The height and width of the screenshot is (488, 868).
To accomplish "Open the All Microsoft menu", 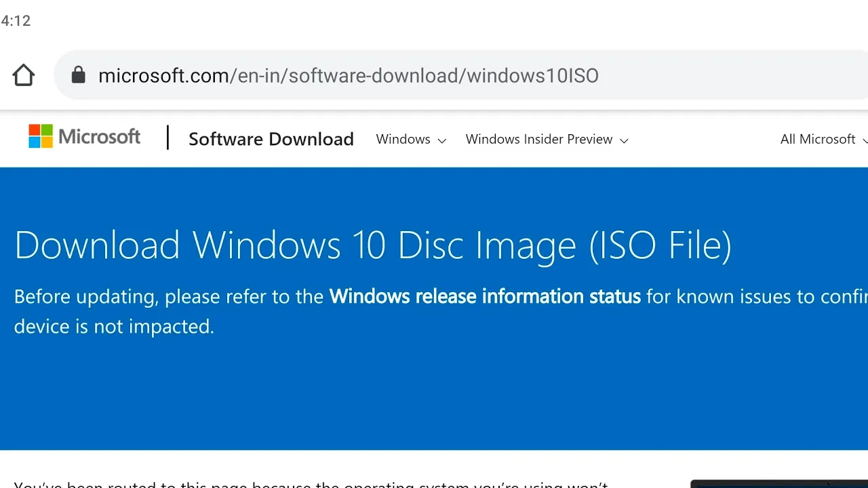I will pyautogui.click(x=824, y=140).
